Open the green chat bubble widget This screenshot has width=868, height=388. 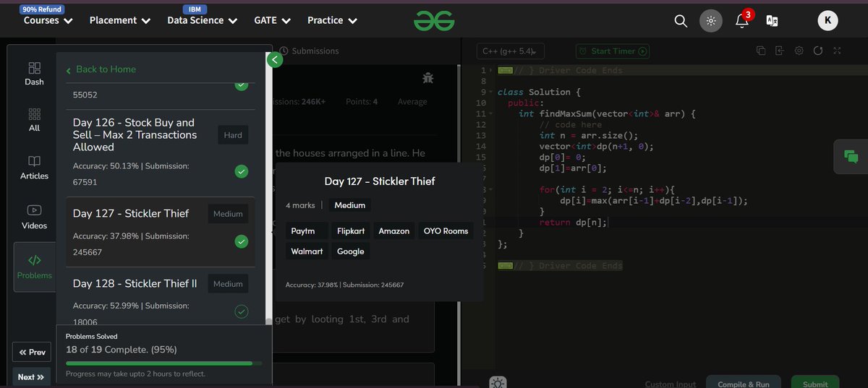(x=851, y=156)
